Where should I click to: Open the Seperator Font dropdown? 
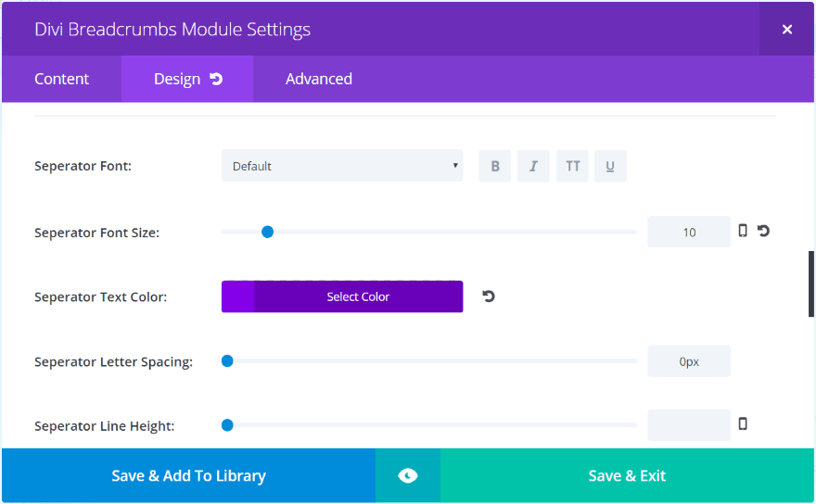click(341, 166)
